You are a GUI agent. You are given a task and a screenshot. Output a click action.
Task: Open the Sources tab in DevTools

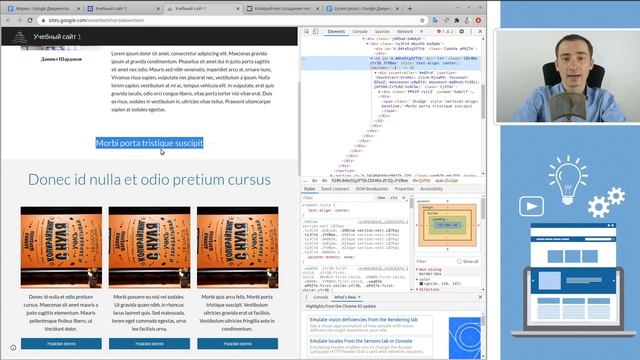[382, 31]
